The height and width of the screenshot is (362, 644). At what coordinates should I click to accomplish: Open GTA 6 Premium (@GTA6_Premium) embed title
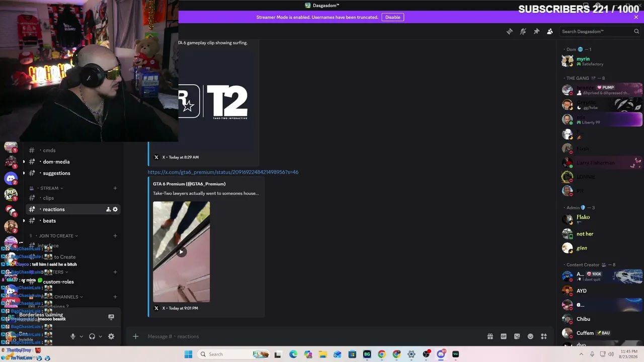[189, 184]
